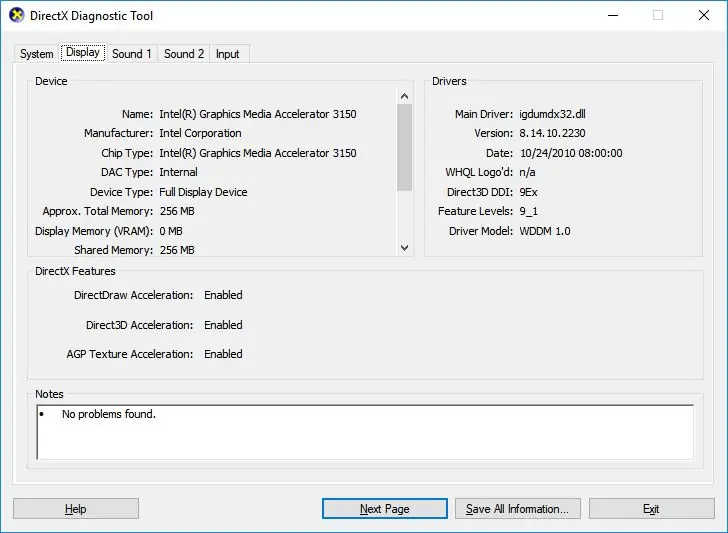Click the Direct3D DDI value '9Ex'

(528, 192)
